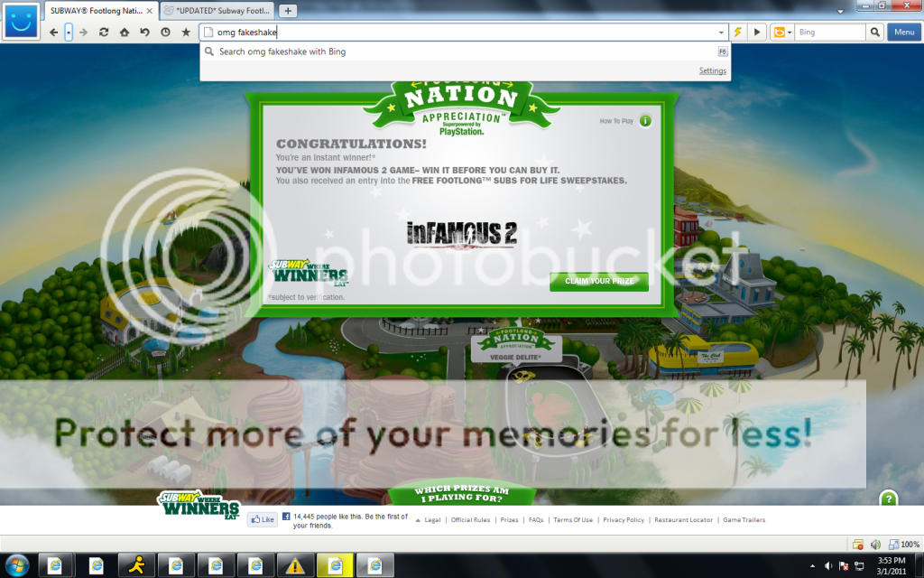Image resolution: width=924 pixels, height=578 pixels.
Task: Open Settings link in suggestion dropdown
Action: 713,70
